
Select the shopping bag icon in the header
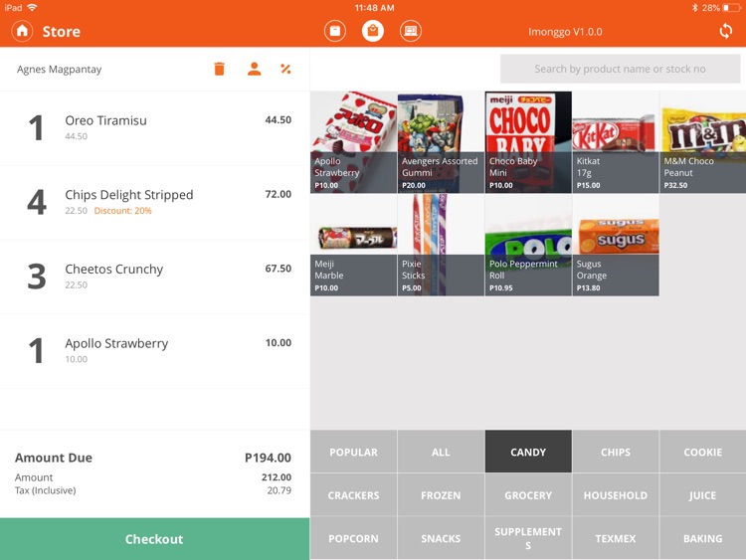[x=373, y=32]
